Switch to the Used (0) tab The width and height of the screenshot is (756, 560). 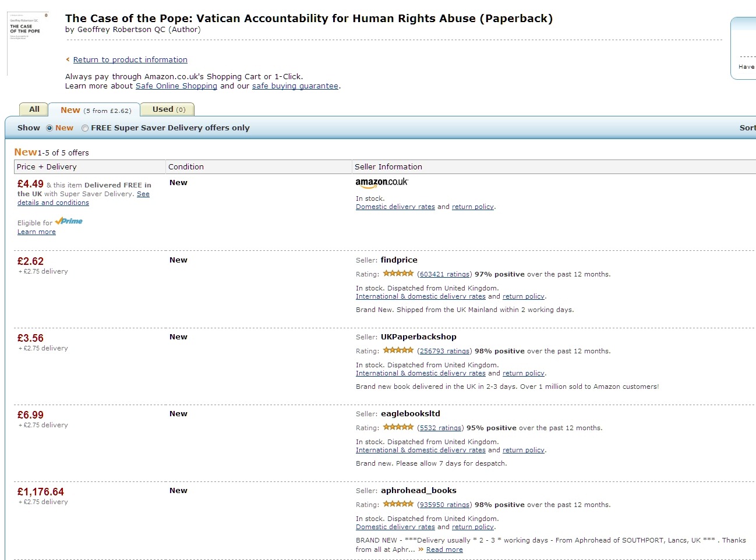(x=168, y=109)
